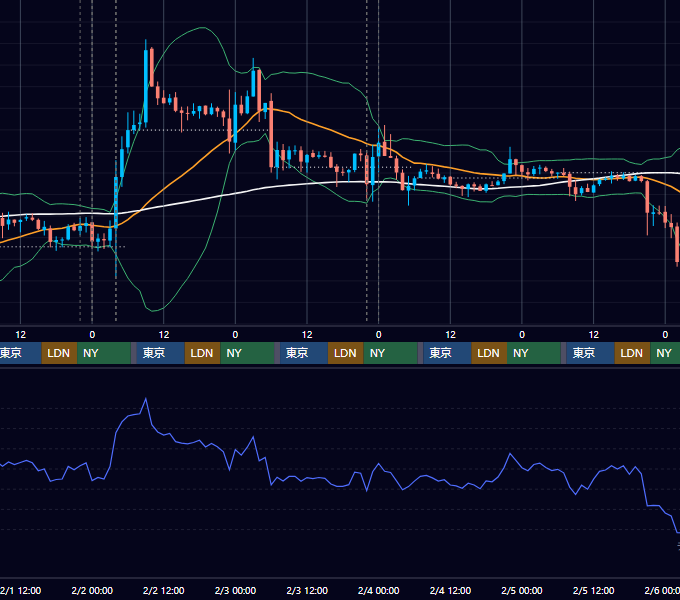Viewport: 680px width, 600px height.
Task: Select the 東京 session block spanning 2/2 12:00
Action: 160,353
